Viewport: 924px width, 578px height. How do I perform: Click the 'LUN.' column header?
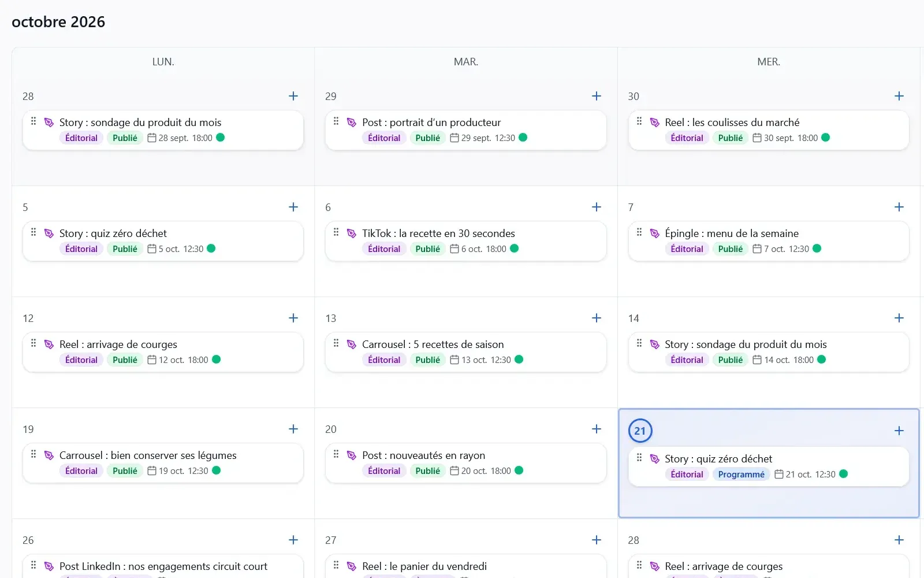pyautogui.click(x=163, y=62)
